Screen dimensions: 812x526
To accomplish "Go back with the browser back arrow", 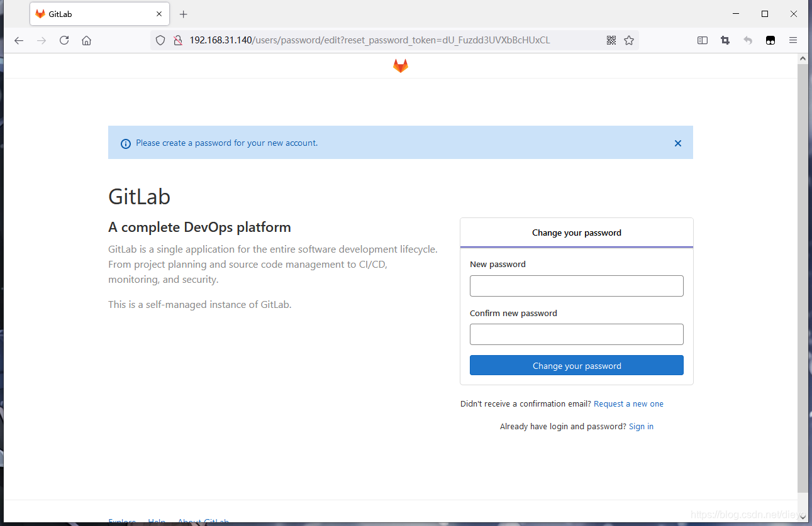I will pos(19,40).
